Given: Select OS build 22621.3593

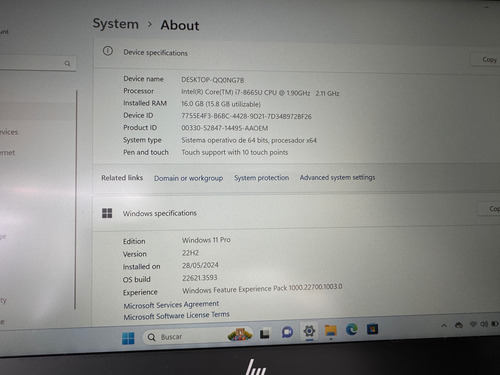Looking at the screenshot, I should click(x=200, y=278).
